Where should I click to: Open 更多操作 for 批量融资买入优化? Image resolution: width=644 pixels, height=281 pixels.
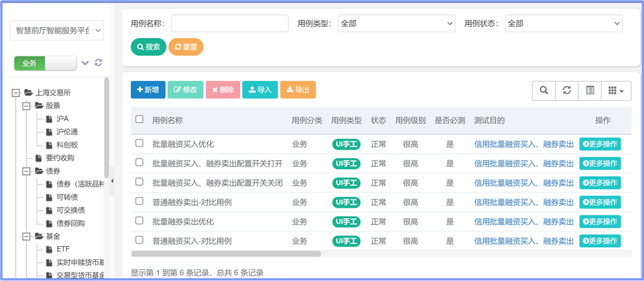pos(600,144)
